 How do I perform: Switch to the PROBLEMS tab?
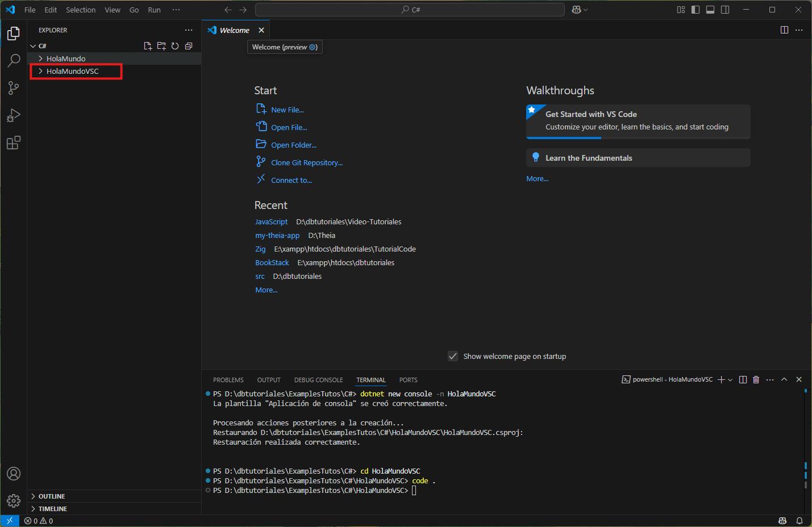tap(228, 380)
